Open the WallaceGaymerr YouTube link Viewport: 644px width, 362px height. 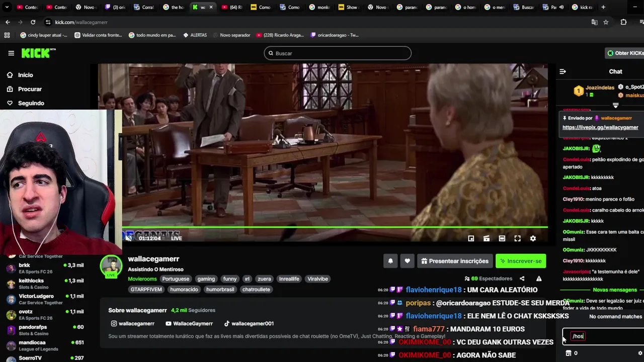(189, 324)
